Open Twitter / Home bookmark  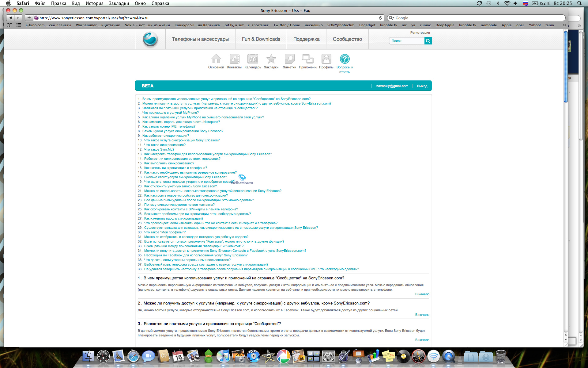pyautogui.click(x=286, y=25)
